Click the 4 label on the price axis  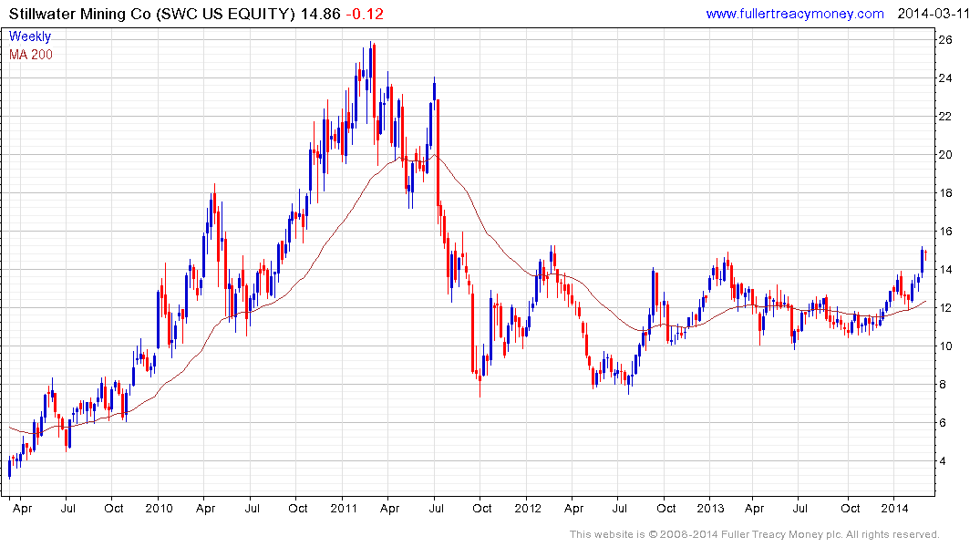tap(943, 461)
